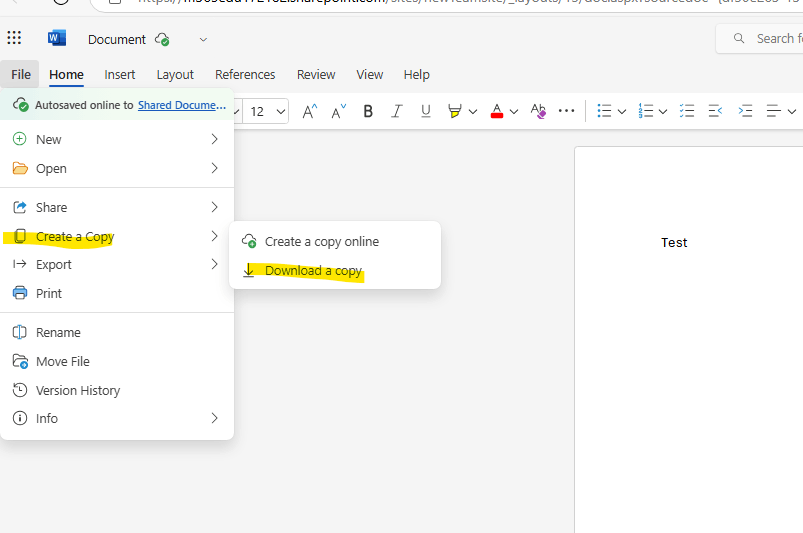803x533 pixels.
Task: Open the Layout tab
Action: [175, 75]
